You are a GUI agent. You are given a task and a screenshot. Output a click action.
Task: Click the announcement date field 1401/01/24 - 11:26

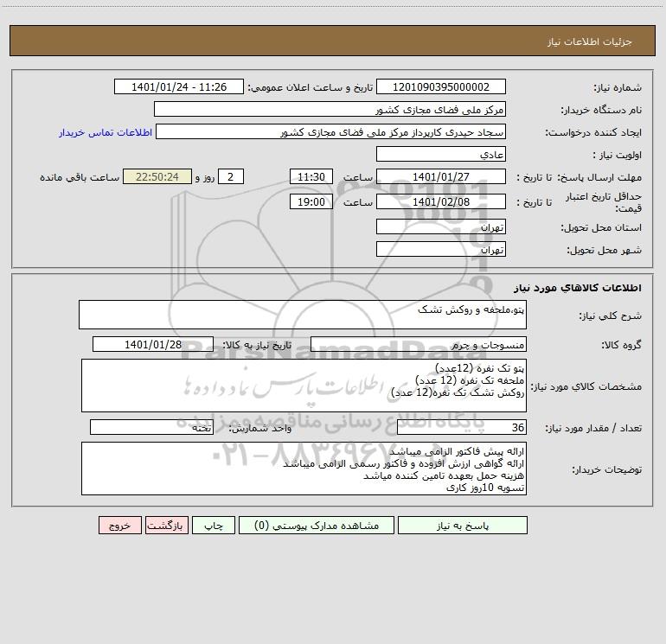click(x=179, y=86)
